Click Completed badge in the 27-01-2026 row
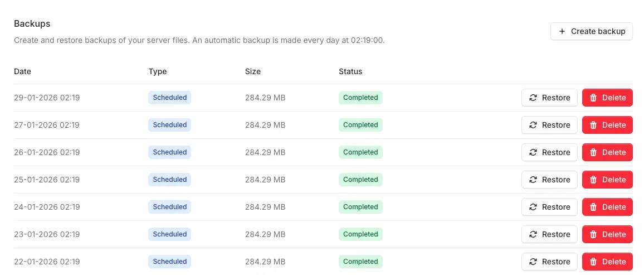 [x=360, y=125]
